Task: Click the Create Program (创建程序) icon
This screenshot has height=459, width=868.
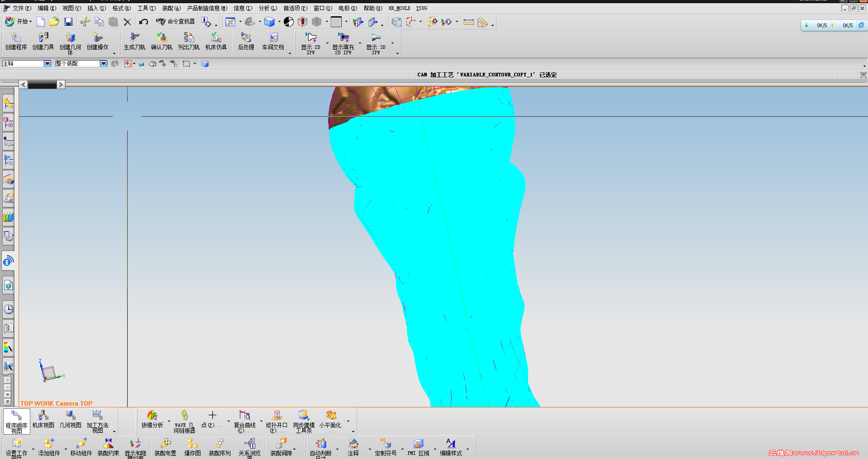Action: (x=16, y=41)
